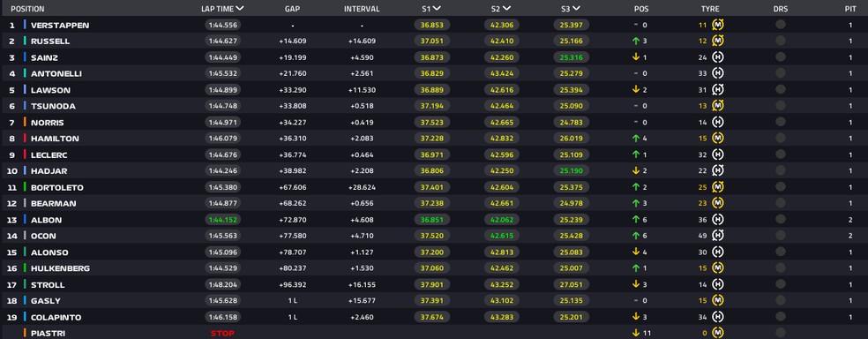The height and width of the screenshot is (339, 868).
Task: Click the DRS column header
Action: tap(781, 9)
